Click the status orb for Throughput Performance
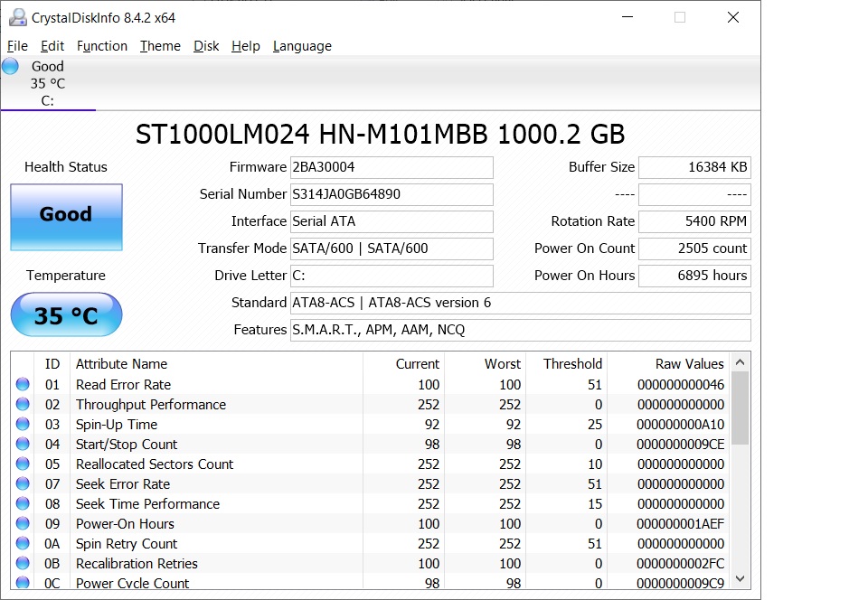This screenshot has width=868, height=600. [23, 404]
